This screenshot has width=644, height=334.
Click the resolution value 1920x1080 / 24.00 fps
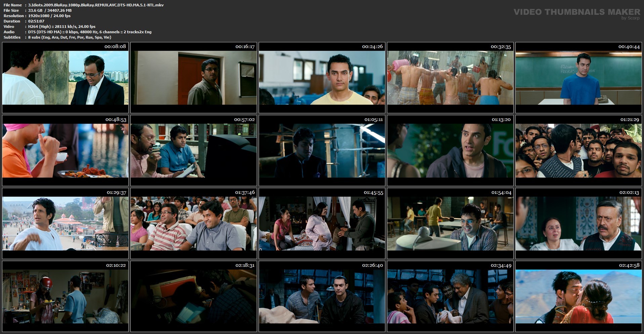[x=49, y=16]
